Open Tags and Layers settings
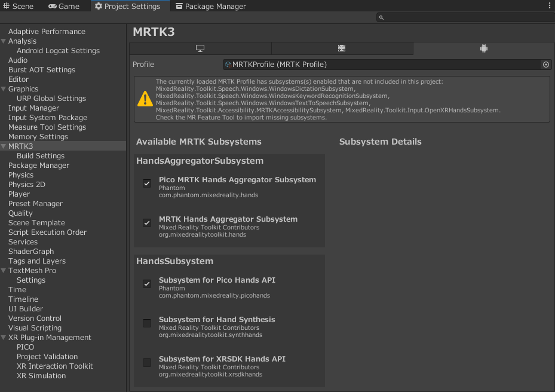The width and height of the screenshot is (555, 392). click(37, 261)
